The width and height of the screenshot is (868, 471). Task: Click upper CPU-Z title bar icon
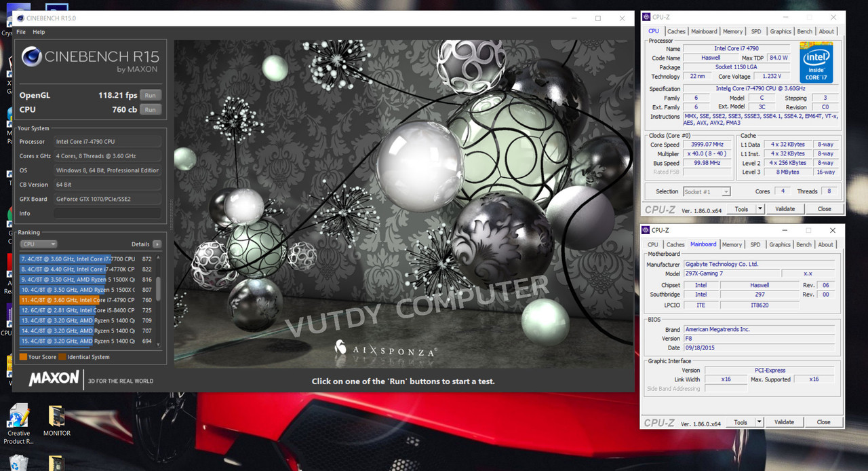[x=646, y=17]
